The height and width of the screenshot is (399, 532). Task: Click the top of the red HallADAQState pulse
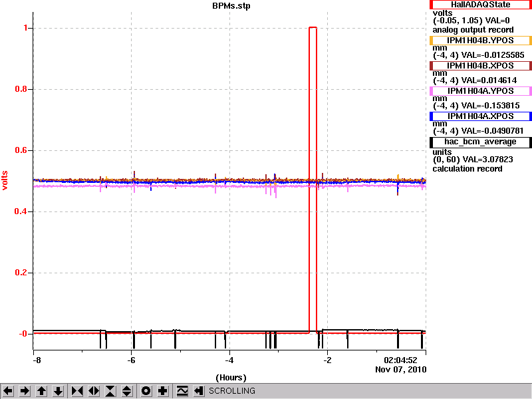(313, 27)
